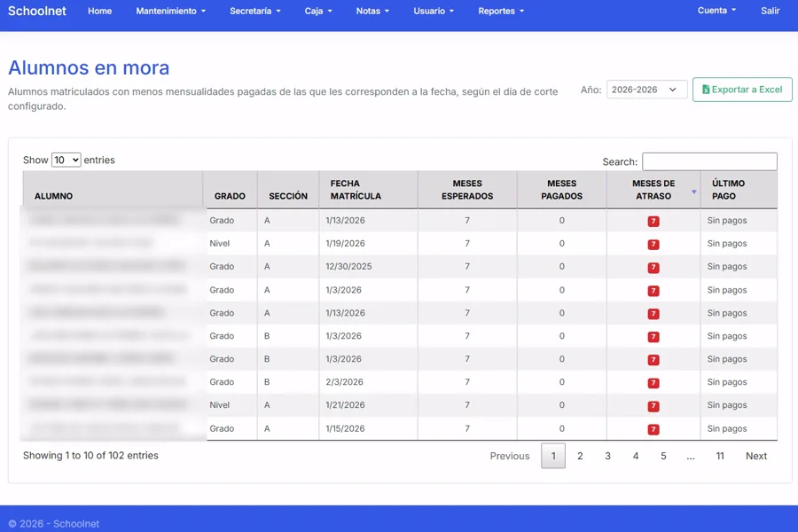Jump to last pagination page 11
The image size is (798, 532).
[720, 456]
